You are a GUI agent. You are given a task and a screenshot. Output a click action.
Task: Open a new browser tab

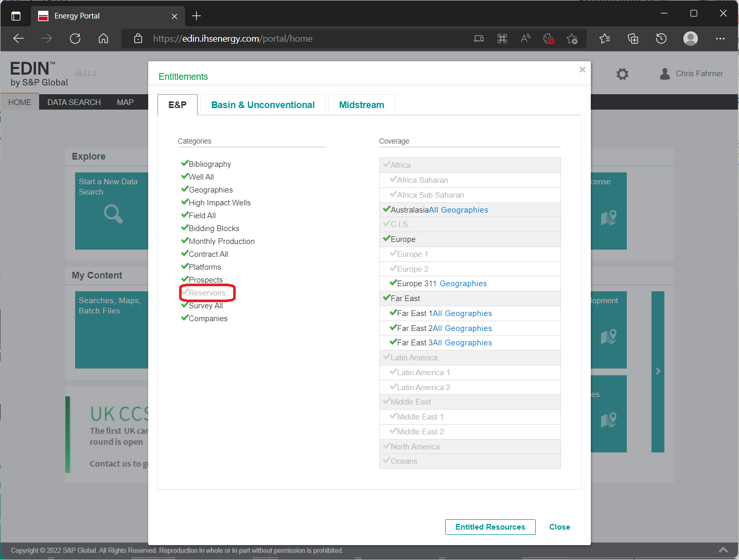point(196,16)
